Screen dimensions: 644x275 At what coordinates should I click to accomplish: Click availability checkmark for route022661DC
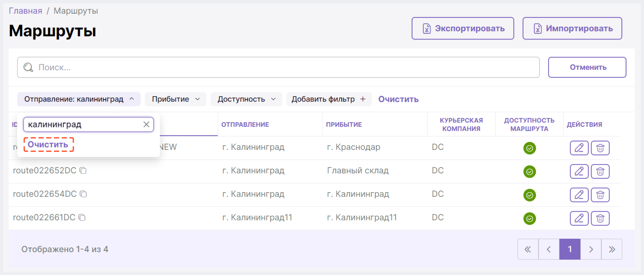pyautogui.click(x=529, y=219)
